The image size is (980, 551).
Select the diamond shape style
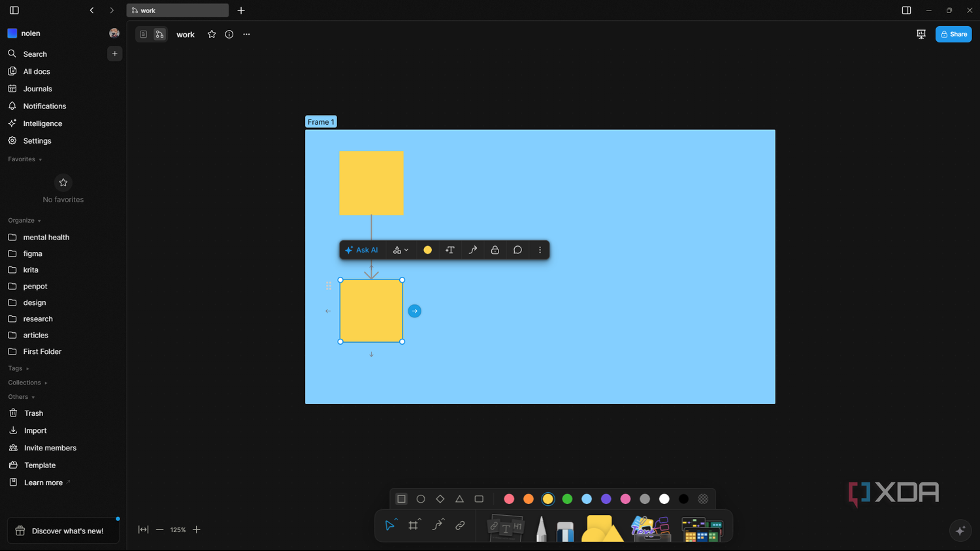(x=440, y=499)
